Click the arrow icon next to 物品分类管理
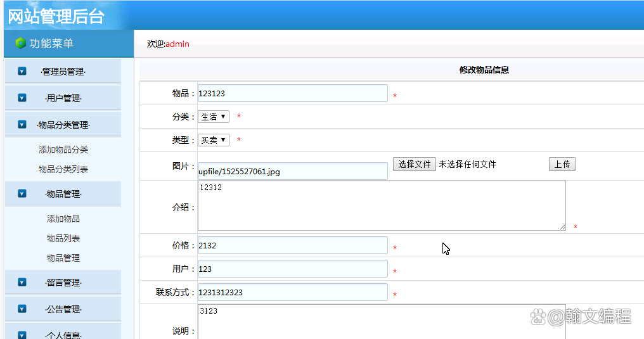This screenshot has width=644, height=339. (x=22, y=124)
